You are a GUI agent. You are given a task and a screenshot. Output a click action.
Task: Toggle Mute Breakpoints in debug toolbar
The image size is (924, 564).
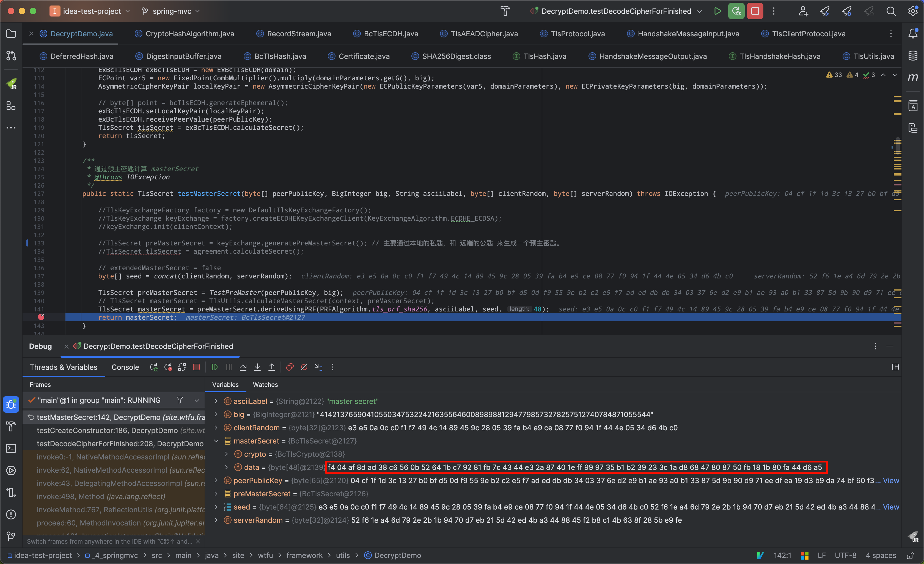click(304, 367)
